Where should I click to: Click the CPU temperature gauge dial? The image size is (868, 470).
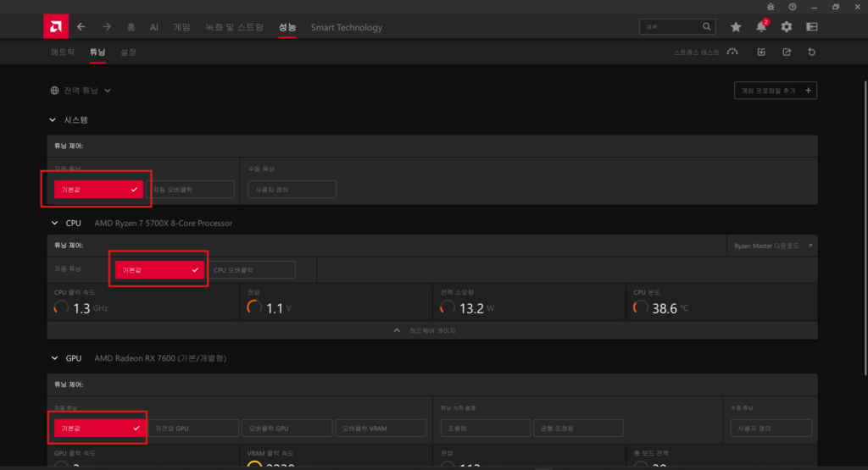coord(641,307)
